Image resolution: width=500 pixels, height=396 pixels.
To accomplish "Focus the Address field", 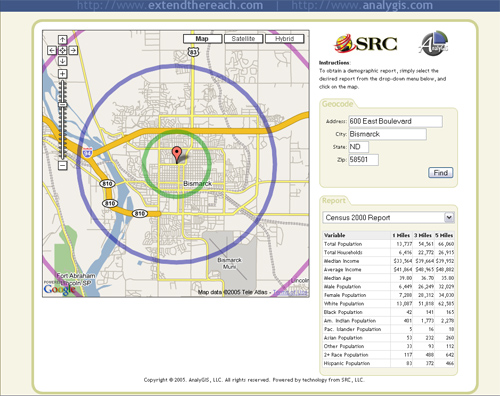I will [395, 121].
